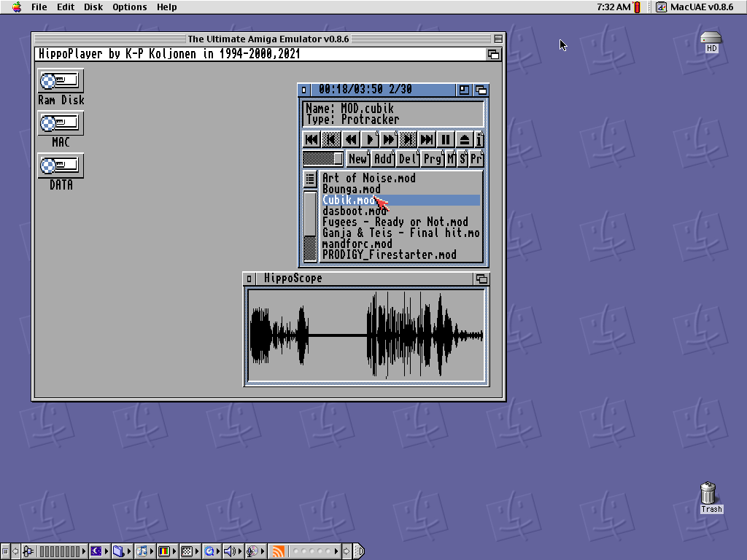Select mandforc.mod in playlist
This screenshot has height=560, width=747.
pyautogui.click(x=401, y=244)
